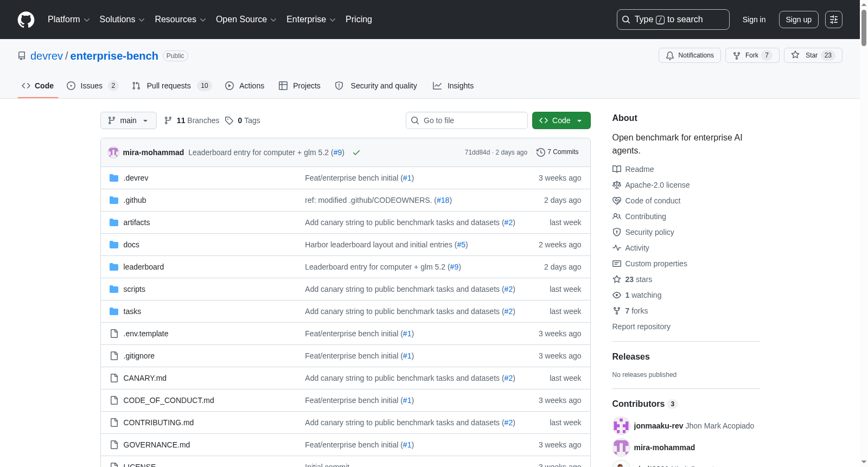Open pull request #18 link in .github row
Image resolution: width=868 pixels, height=467 pixels.
pos(443,200)
